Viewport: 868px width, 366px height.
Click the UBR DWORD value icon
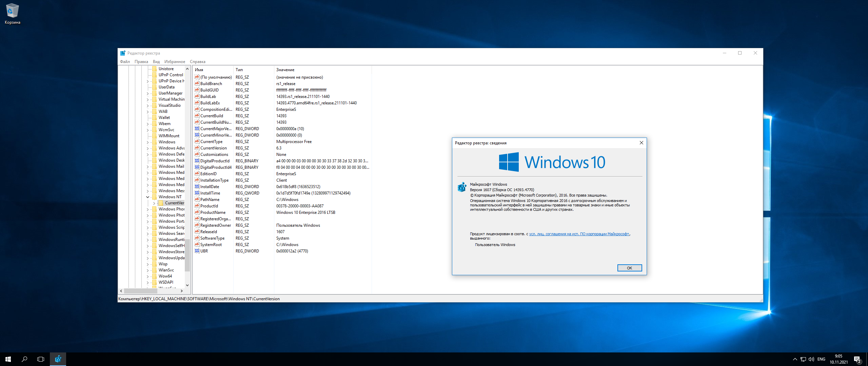pyautogui.click(x=197, y=251)
